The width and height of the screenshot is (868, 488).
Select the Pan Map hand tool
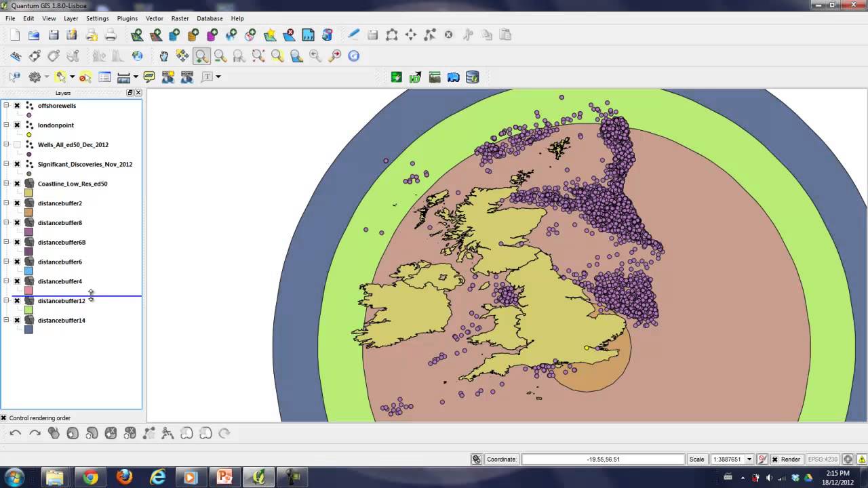tap(163, 56)
